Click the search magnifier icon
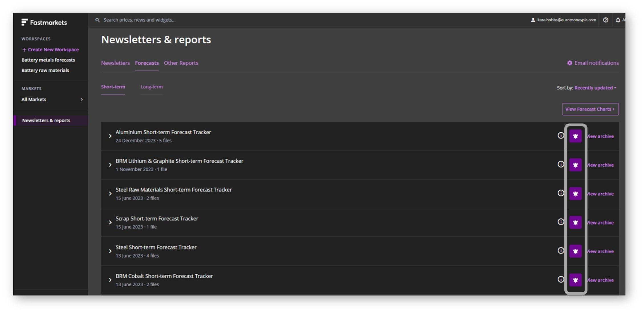644x314 pixels. (97, 20)
